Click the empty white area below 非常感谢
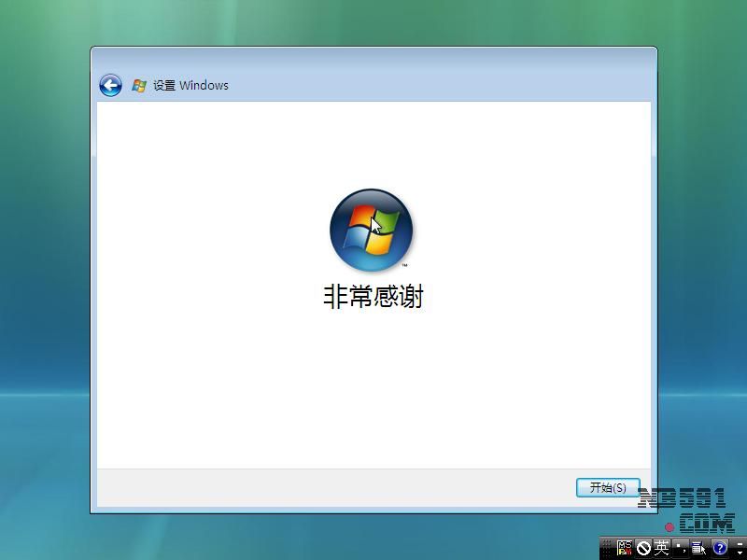This screenshot has width=747, height=560. [373, 392]
